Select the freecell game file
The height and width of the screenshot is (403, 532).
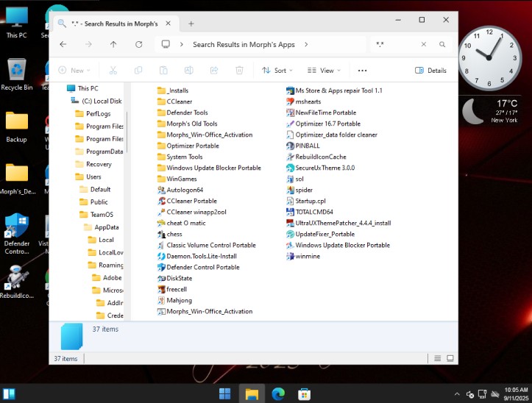tap(172, 289)
